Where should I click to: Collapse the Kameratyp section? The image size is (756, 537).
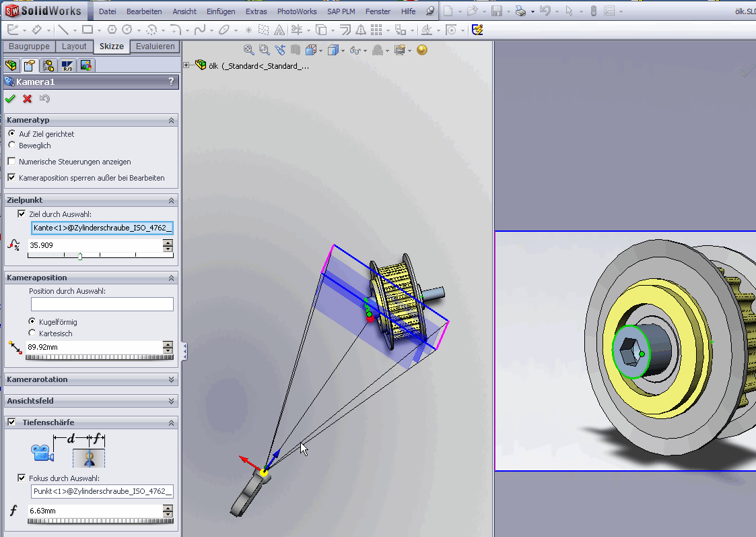(x=171, y=120)
